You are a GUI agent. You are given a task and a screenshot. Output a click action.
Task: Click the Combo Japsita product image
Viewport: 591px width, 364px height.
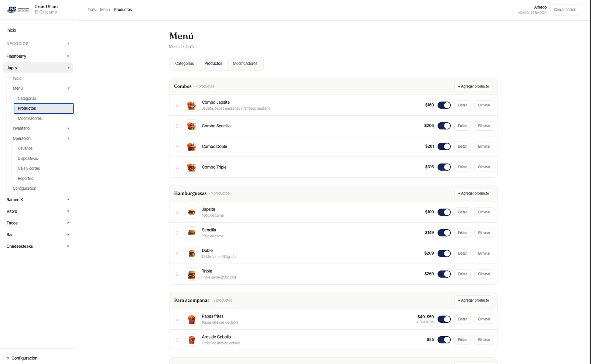click(x=191, y=105)
